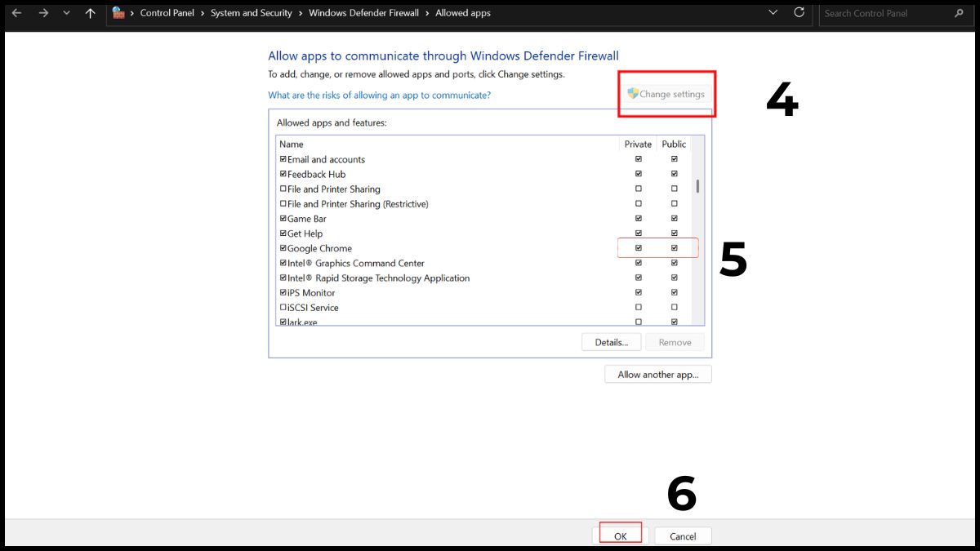Expand chevron after Windows Defender Firewall
The height and width of the screenshot is (551, 980).
[x=427, y=13]
